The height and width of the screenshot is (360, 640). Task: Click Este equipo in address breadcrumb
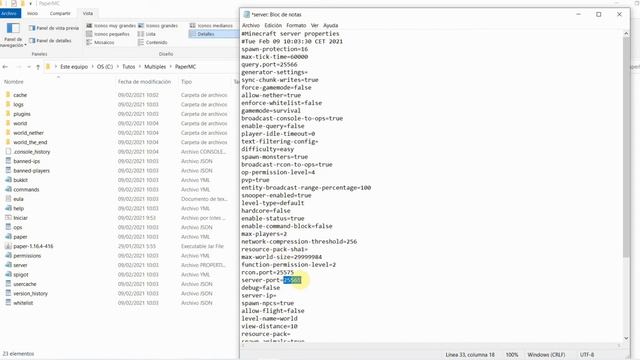pyautogui.click(x=74, y=67)
